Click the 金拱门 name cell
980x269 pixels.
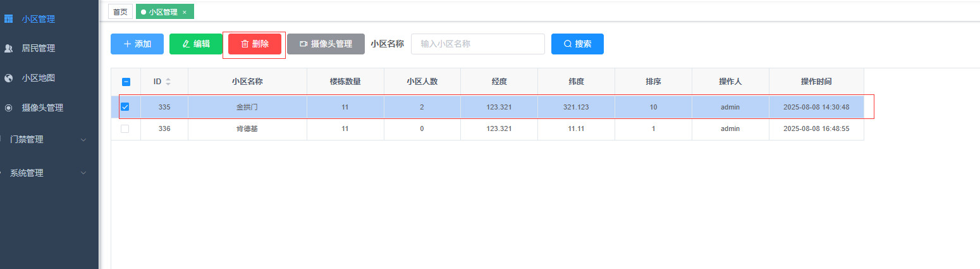click(247, 107)
